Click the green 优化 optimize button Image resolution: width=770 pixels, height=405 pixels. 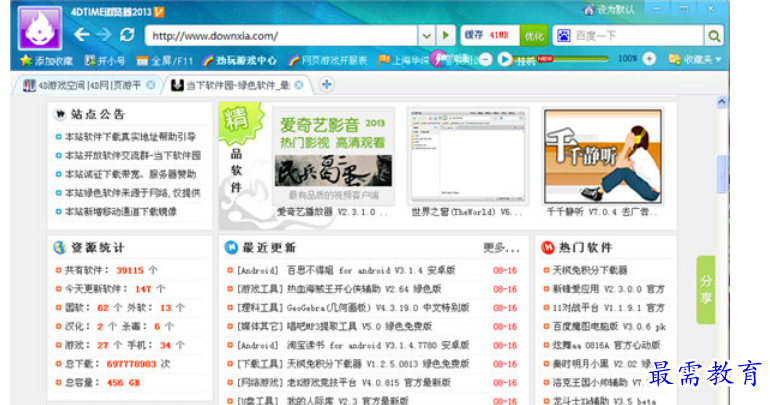coord(534,36)
